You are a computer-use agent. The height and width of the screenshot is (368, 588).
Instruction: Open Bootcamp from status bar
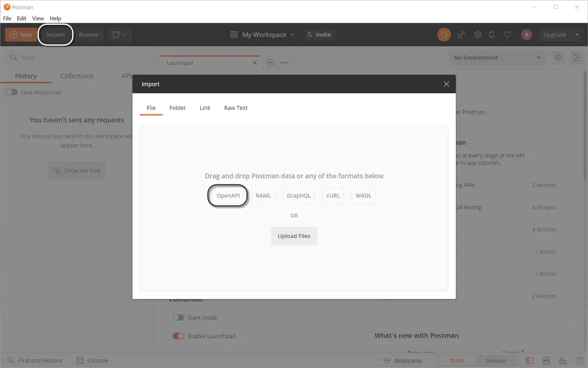pos(402,361)
